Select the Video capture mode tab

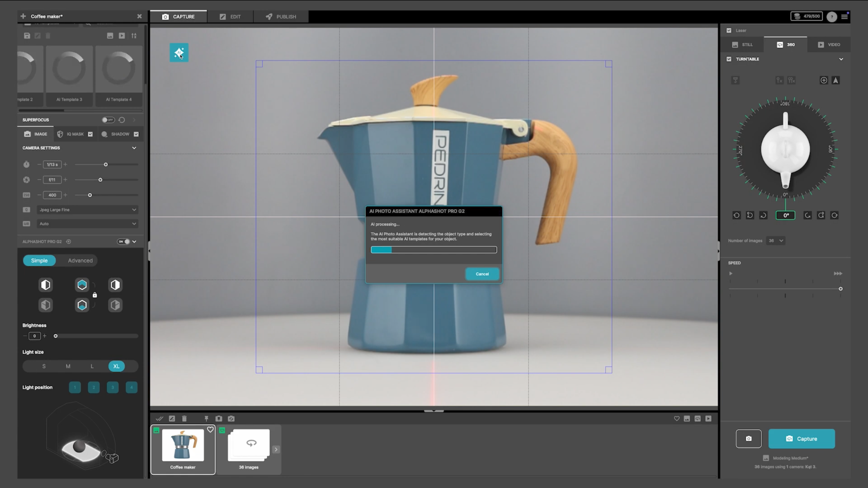829,45
